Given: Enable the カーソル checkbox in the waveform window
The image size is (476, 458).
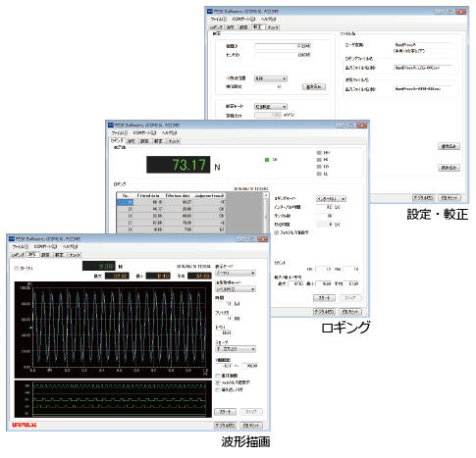Looking at the screenshot, I should (17, 269).
